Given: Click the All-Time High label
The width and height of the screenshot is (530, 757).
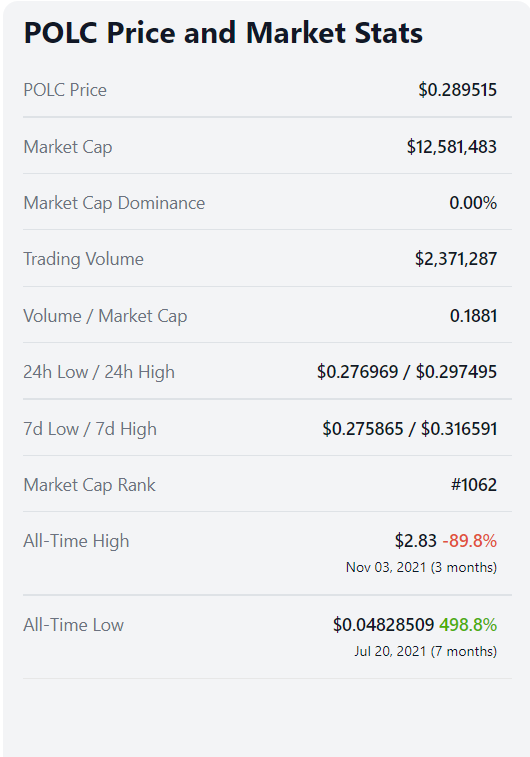Looking at the screenshot, I should (76, 541).
